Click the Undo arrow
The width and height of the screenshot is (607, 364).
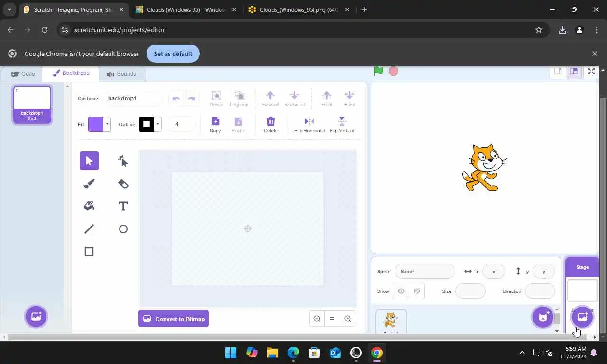(x=176, y=99)
